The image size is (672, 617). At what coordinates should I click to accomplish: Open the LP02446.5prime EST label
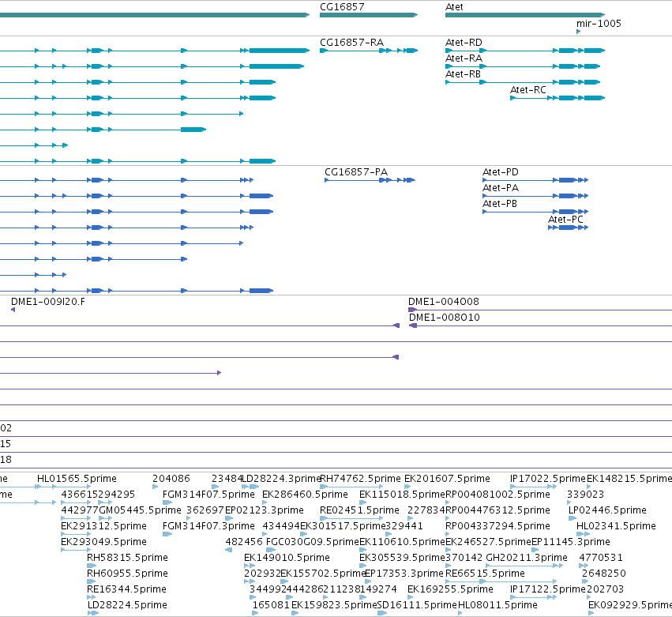608,510
